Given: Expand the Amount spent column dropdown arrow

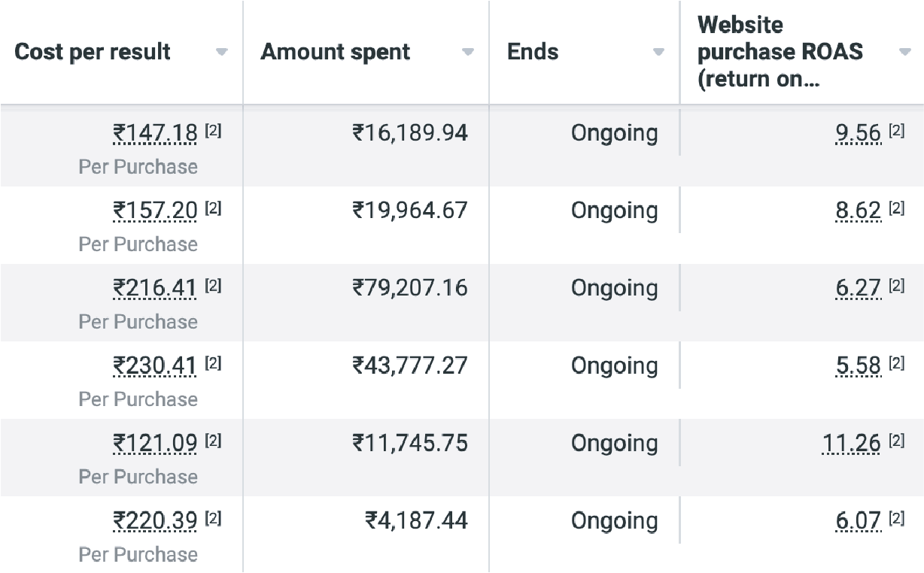Looking at the screenshot, I should click(x=468, y=53).
